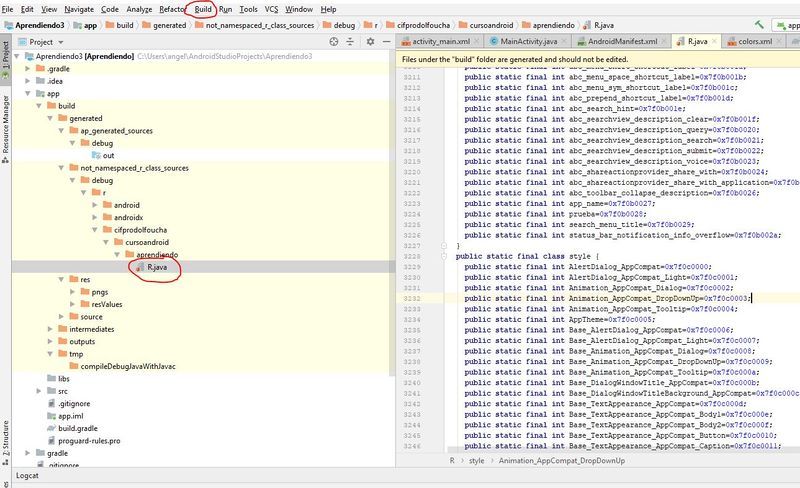This screenshot has width=800, height=488.
Task: Click the collapse all icon in Project panel
Action: pos(350,42)
